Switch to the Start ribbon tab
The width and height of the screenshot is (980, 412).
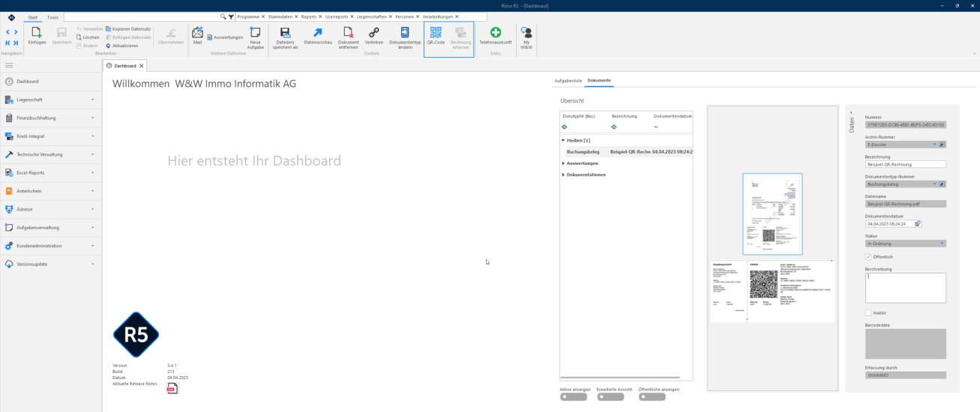[32, 16]
